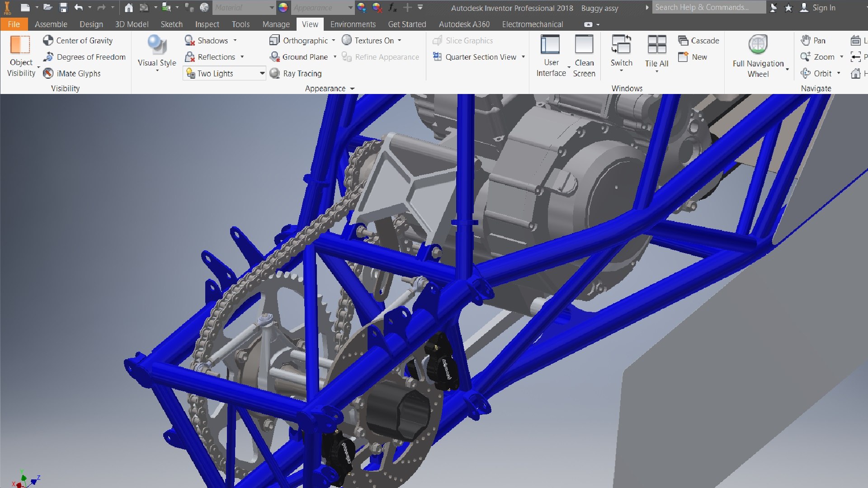Toggle Degrees of Freedom display
The height and width of the screenshot is (488, 868).
(x=84, y=57)
